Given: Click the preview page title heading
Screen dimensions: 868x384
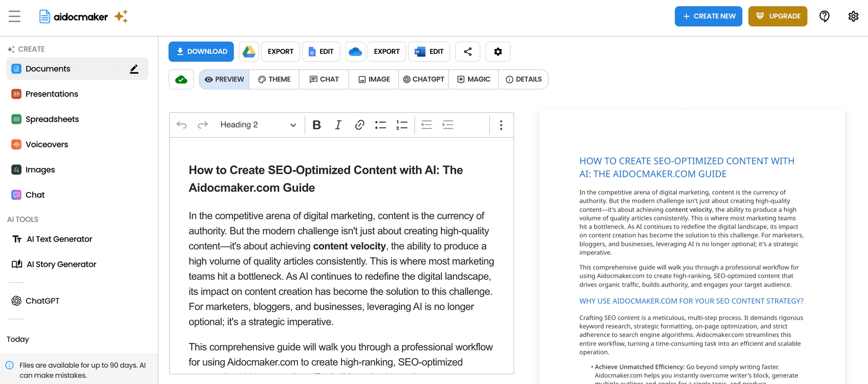Looking at the screenshot, I should coord(687,168).
